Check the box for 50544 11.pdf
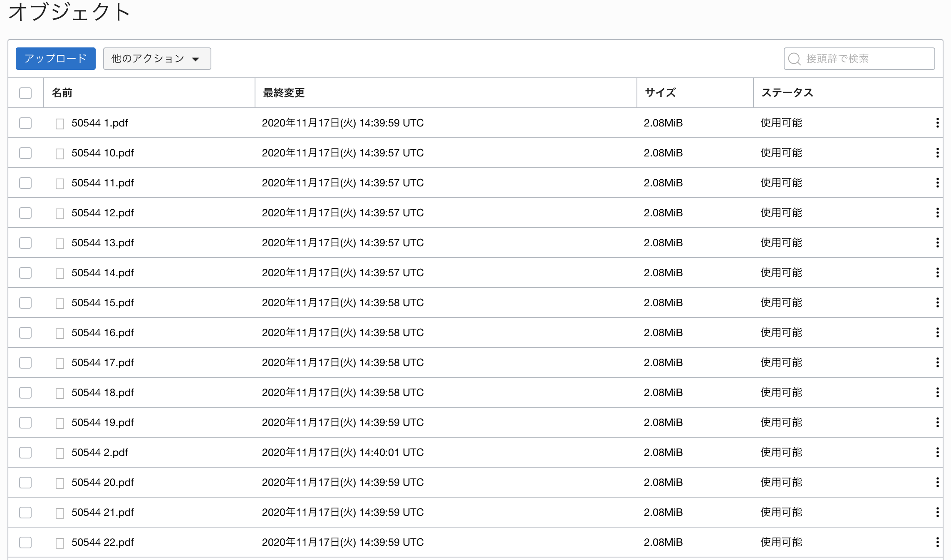 coord(25,183)
